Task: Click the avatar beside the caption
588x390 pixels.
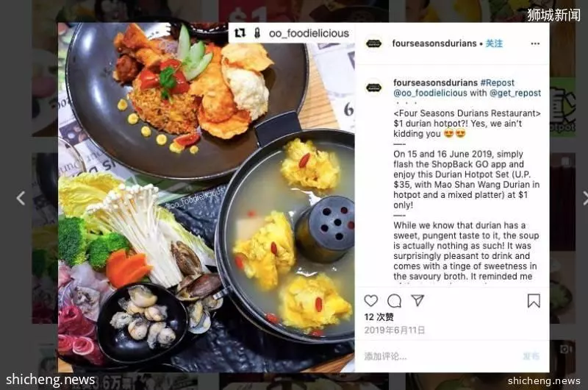Action: pyautogui.click(x=373, y=88)
